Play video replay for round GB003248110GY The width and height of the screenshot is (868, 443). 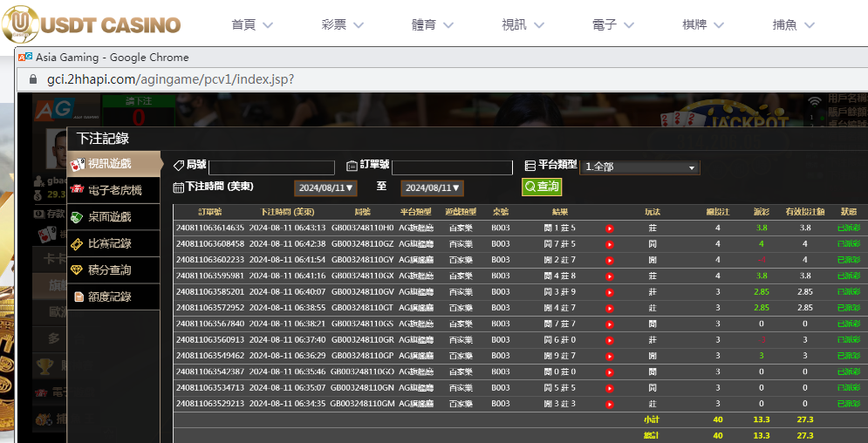click(x=609, y=260)
